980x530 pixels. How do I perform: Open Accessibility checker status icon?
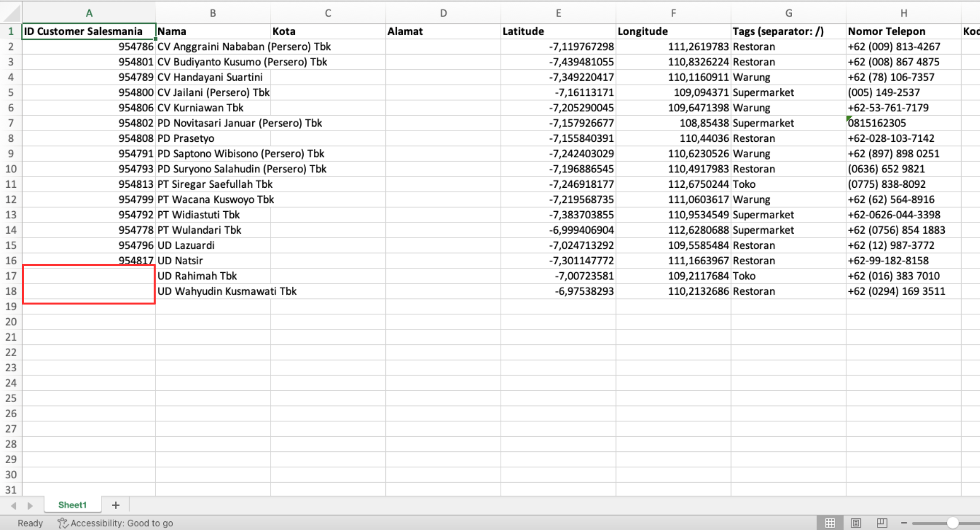(62, 523)
